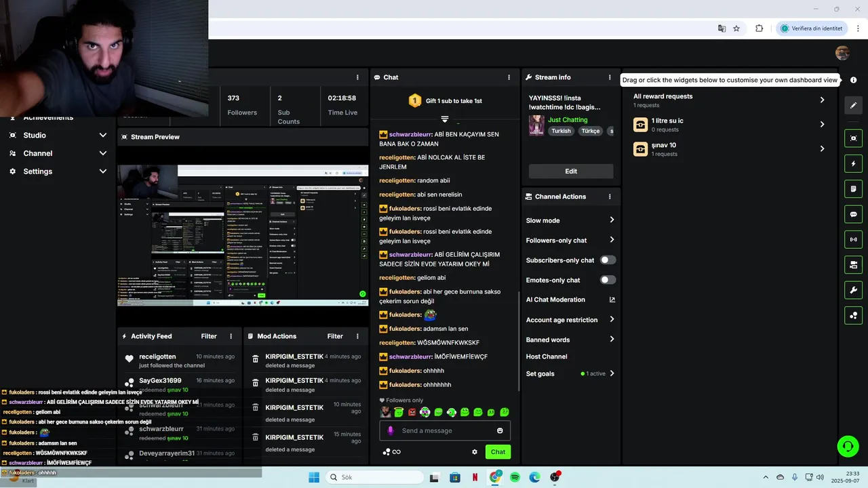Click the Stream Preview video thumbnail

tap(243, 235)
